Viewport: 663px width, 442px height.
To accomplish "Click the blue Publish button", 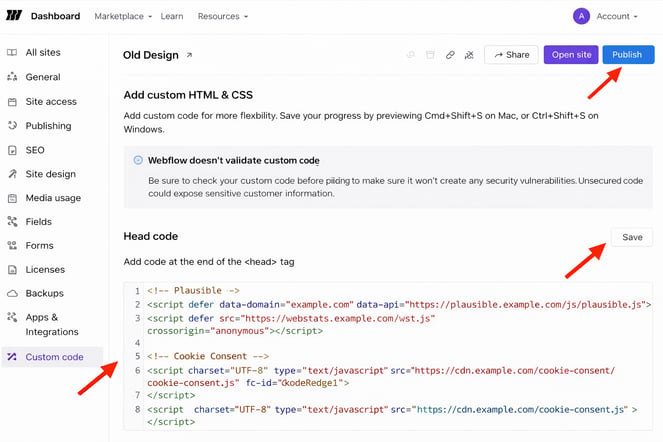I will 628,55.
